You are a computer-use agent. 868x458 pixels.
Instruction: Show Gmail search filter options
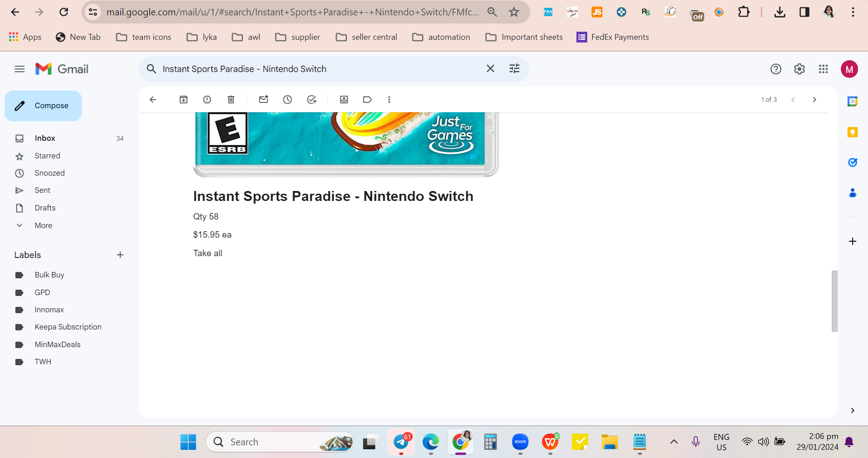514,69
